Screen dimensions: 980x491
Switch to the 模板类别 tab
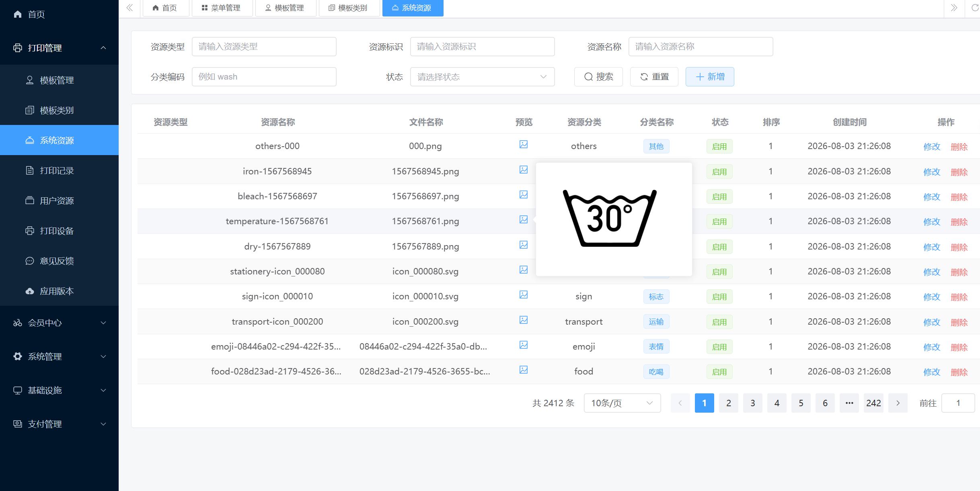(349, 8)
